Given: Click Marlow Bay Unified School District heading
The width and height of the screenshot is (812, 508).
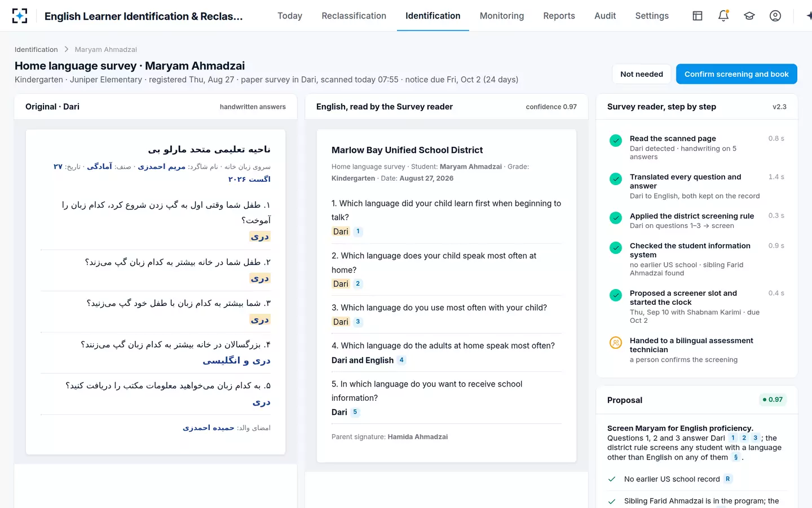Looking at the screenshot, I should pyautogui.click(x=407, y=150).
